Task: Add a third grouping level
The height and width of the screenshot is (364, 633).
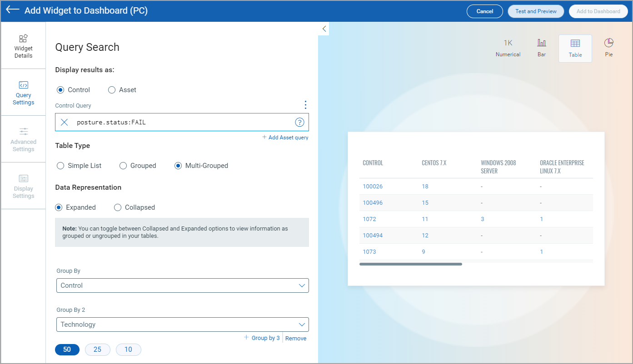Action: pos(262,338)
